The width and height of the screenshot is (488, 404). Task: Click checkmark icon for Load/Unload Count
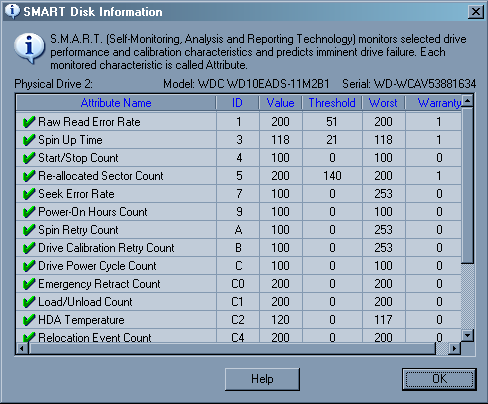coord(29,302)
